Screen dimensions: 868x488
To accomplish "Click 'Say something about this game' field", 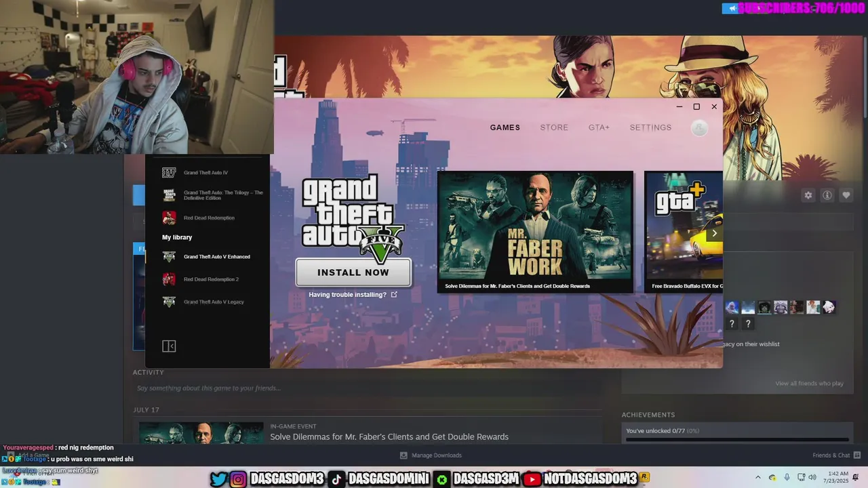I will pyautogui.click(x=366, y=388).
